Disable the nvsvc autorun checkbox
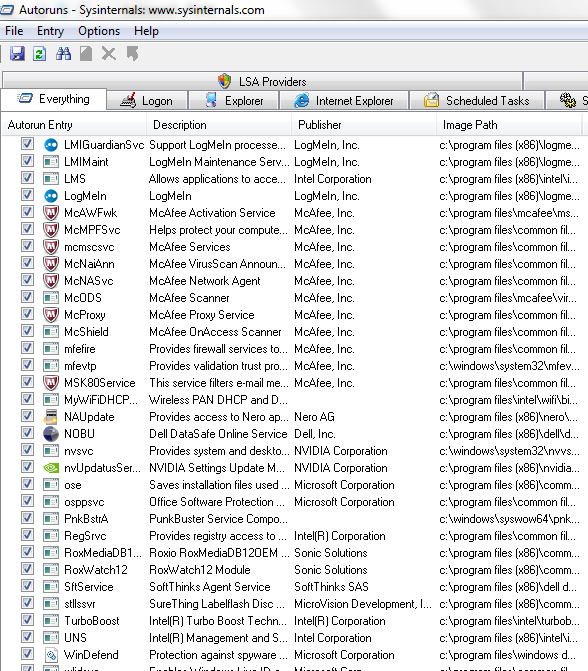This screenshot has width=588, height=671. [x=27, y=450]
